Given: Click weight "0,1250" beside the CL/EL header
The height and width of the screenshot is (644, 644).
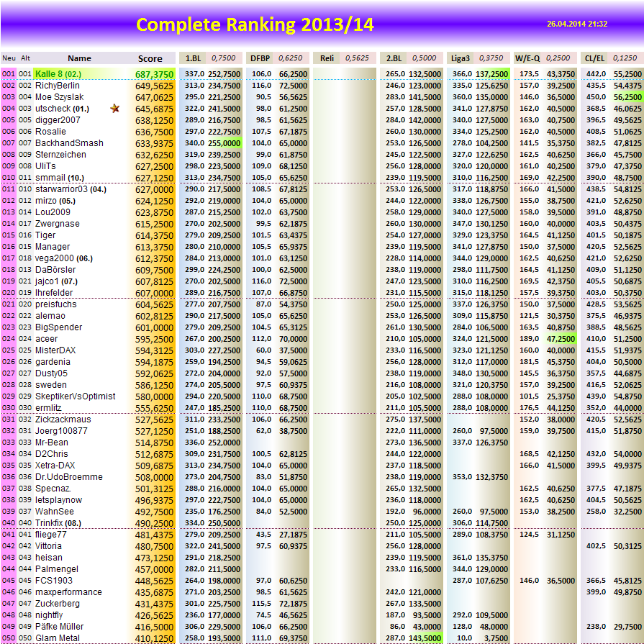Looking at the screenshot, I should [x=625, y=58].
